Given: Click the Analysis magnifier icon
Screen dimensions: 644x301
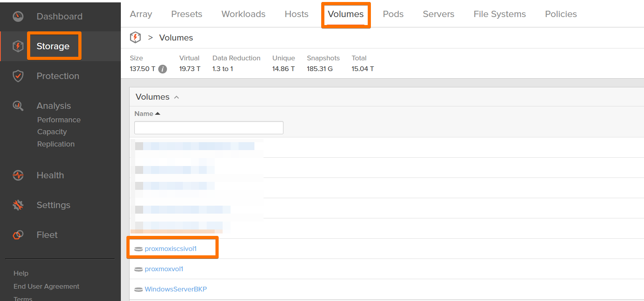Looking at the screenshot, I should 18,106.
